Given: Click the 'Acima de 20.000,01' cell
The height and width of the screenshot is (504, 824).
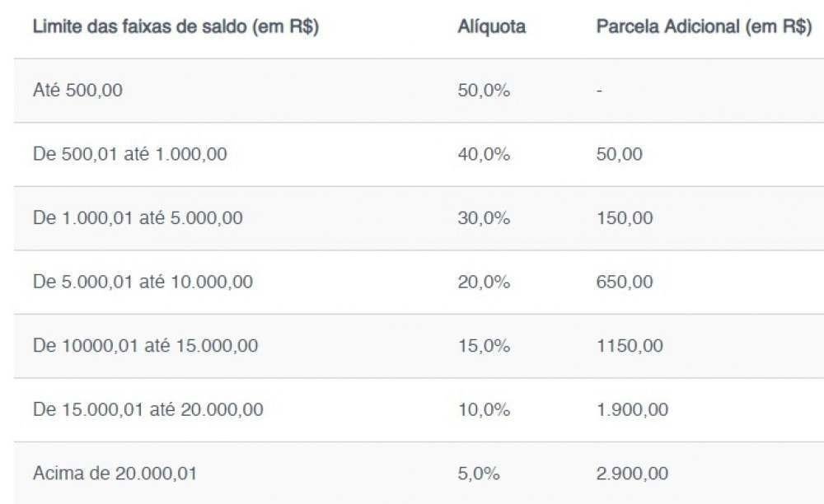Looking at the screenshot, I should click(115, 474).
